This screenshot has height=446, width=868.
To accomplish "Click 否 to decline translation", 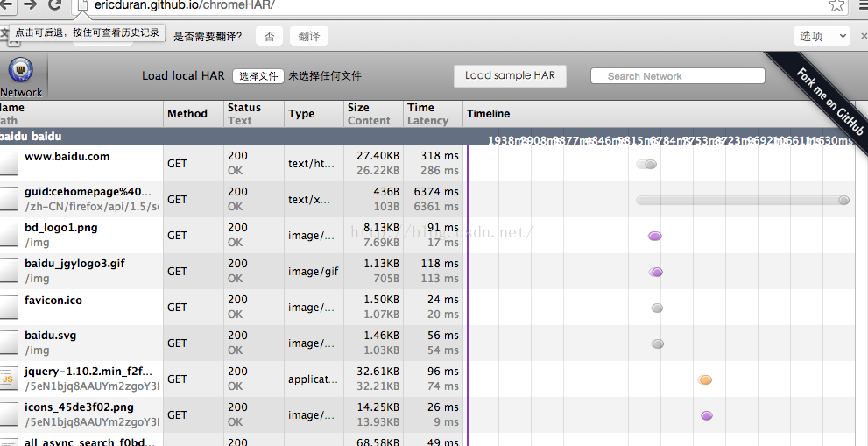I will pos(269,37).
